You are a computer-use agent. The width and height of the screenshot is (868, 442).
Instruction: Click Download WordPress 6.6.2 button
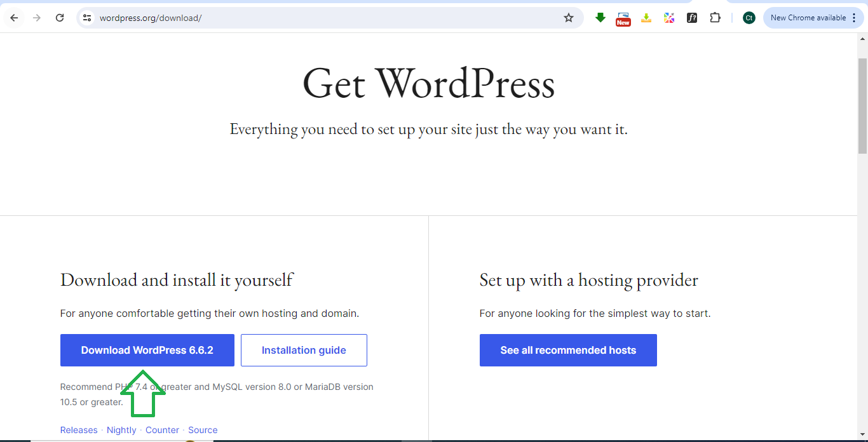(147, 351)
